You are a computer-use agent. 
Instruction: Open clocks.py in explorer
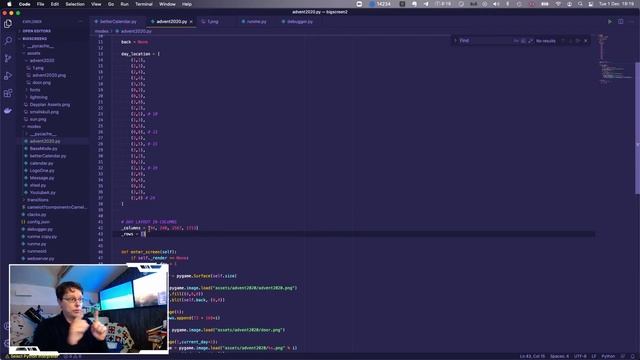pos(37,215)
